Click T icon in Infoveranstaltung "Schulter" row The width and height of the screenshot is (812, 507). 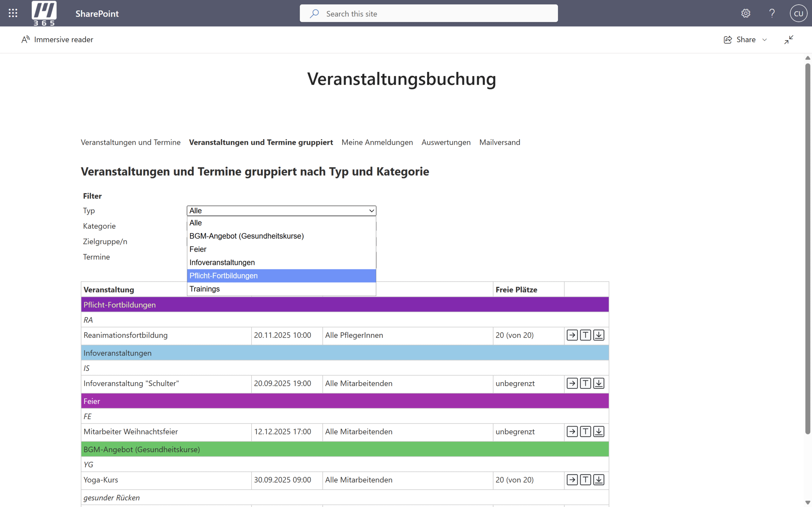tap(585, 383)
